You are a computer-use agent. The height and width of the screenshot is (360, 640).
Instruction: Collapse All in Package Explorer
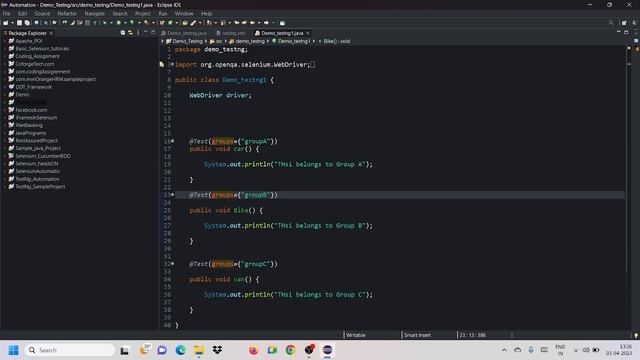click(x=122, y=33)
